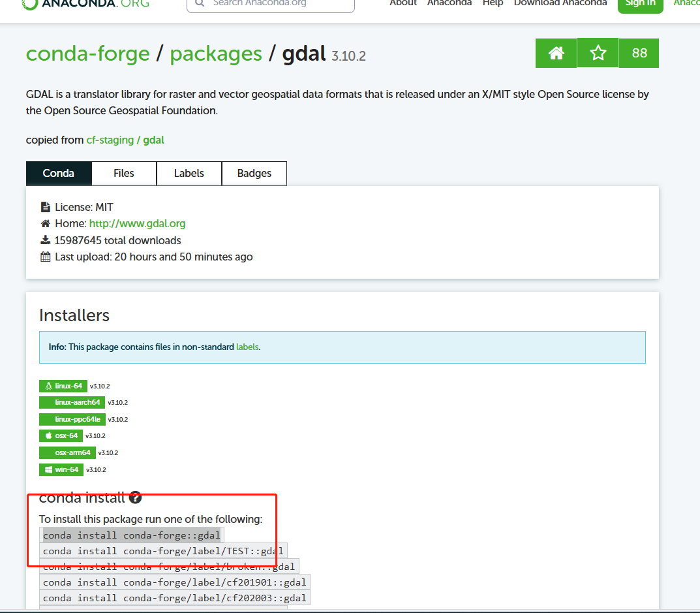Click the gdal 3.10.2 version text
Screen dimensions: 700x613
(x=348, y=56)
